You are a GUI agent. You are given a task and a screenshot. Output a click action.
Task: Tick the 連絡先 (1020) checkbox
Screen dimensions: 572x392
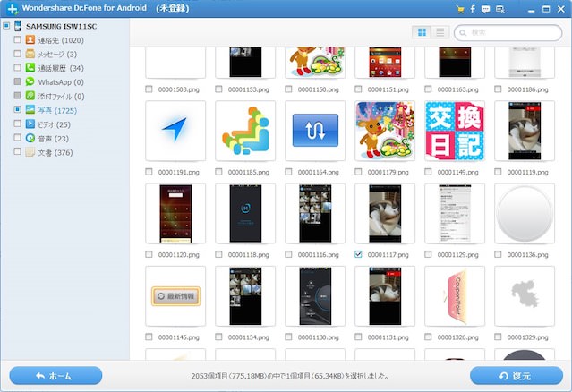[17, 39]
